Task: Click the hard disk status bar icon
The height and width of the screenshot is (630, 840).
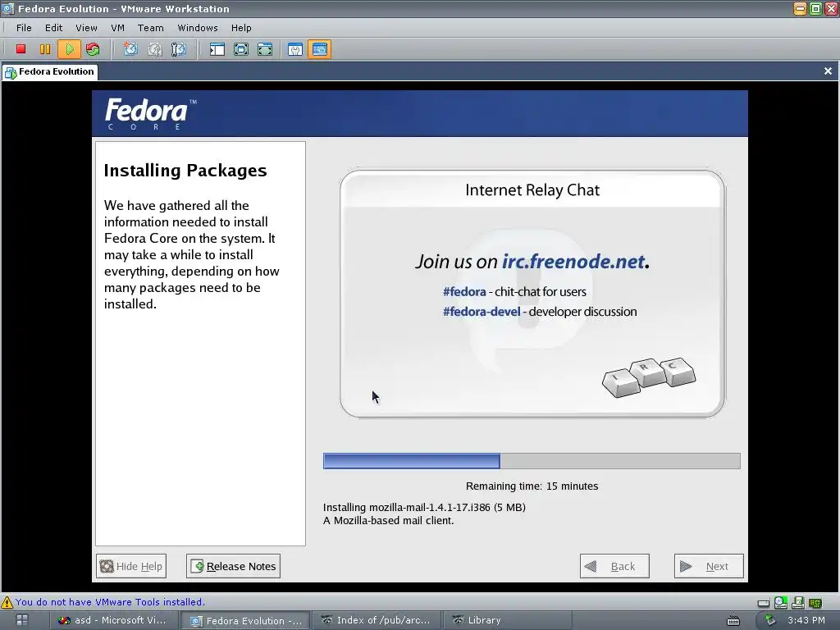Action: [x=764, y=603]
